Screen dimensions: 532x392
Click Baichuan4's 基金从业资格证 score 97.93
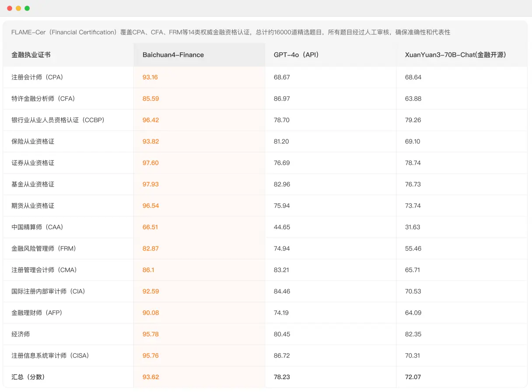[150, 184]
